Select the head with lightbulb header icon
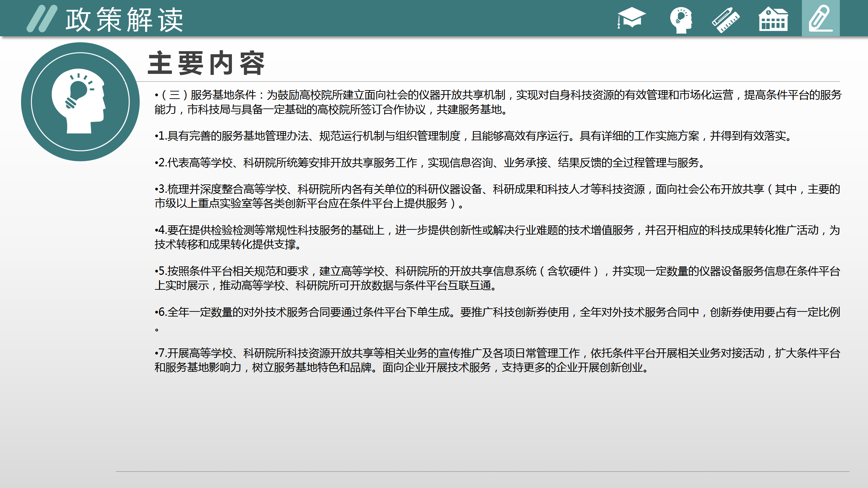The height and width of the screenshot is (488, 868). click(x=681, y=20)
